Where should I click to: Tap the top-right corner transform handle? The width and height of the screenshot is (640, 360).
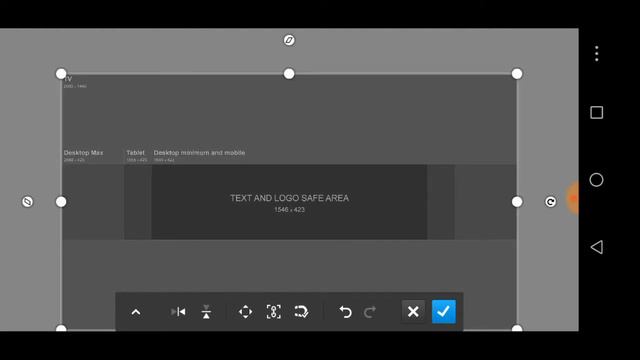517,74
